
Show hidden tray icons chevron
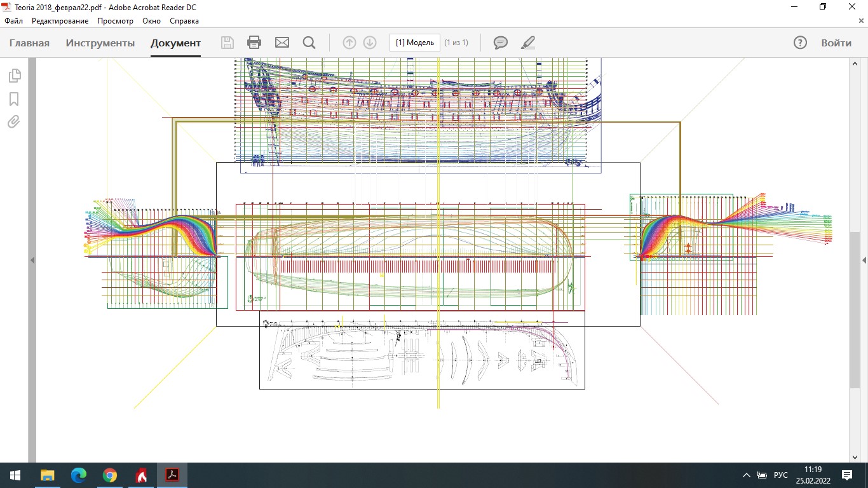click(x=747, y=475)
